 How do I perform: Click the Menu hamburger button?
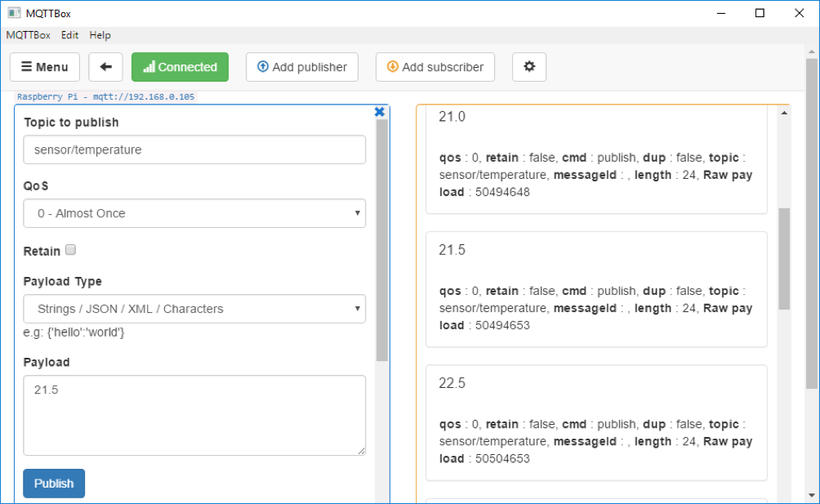[x=45, y=67]
